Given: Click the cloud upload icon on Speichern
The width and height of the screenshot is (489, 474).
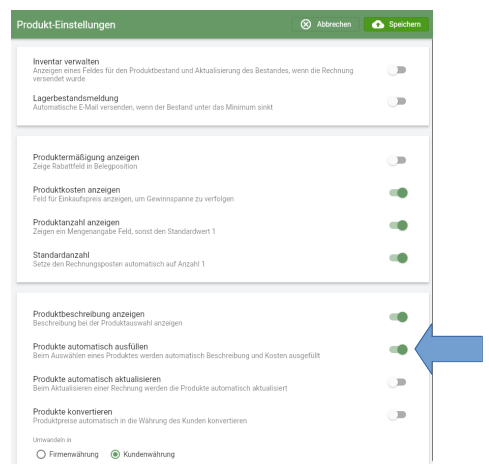Looking at the screenshot, I should (378, 24).
